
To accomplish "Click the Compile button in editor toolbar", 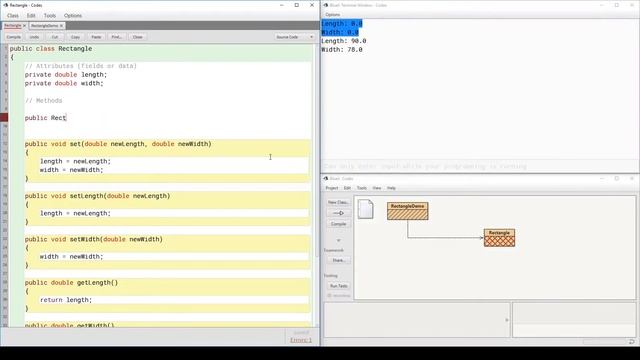I will (x=13, y=37).
